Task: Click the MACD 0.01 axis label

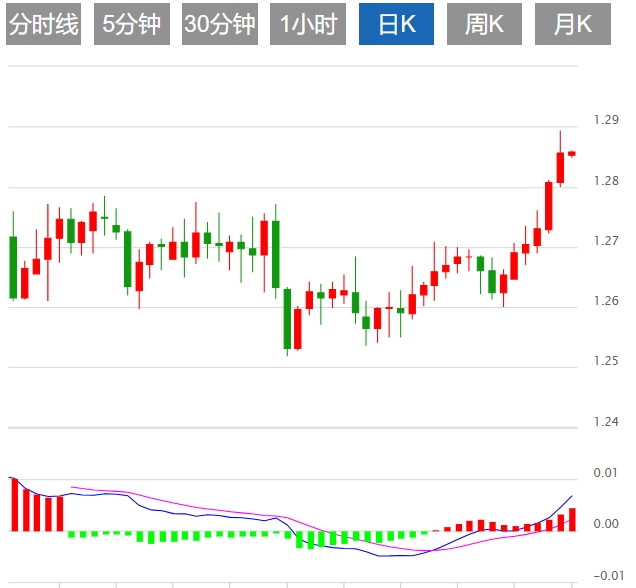Action: [606, 472]
